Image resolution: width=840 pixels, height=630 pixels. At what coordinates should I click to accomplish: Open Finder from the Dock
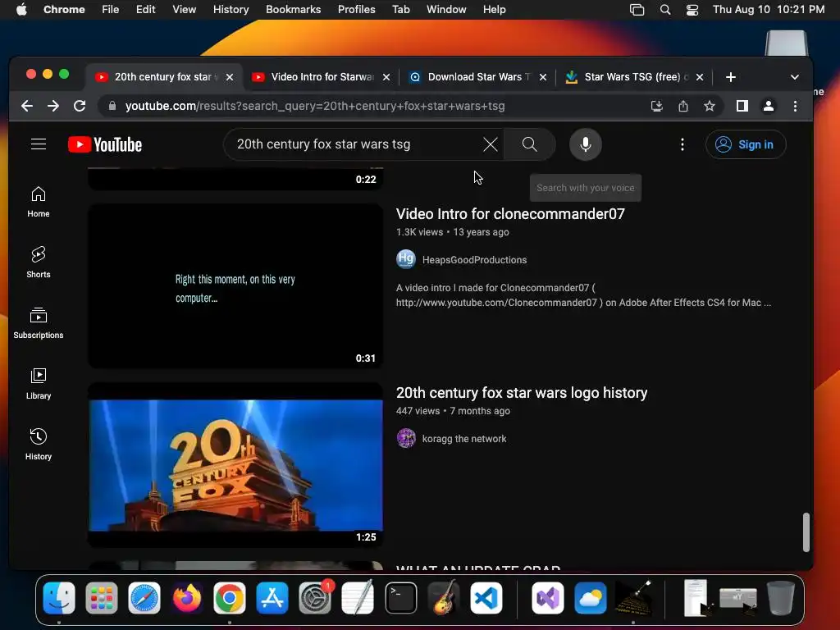pyautogui.click(x=59, y=598)
